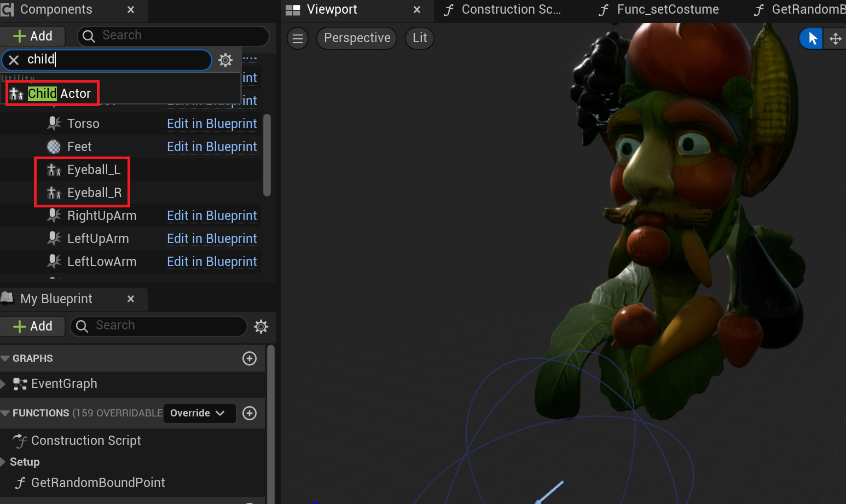This screenshot has height=504, width=846.
Task: Open Edit in Blueprint link for Torso
Action: tap(212, 124)
